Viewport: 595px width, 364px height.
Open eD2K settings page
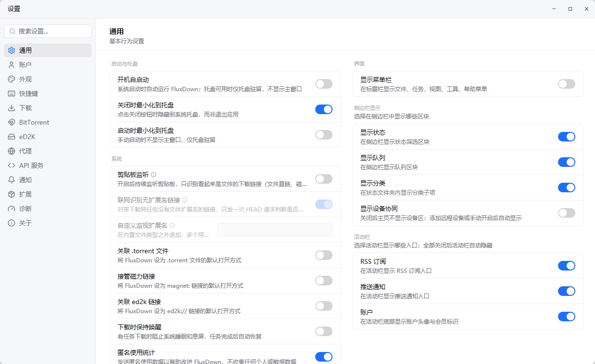point(48,137)
